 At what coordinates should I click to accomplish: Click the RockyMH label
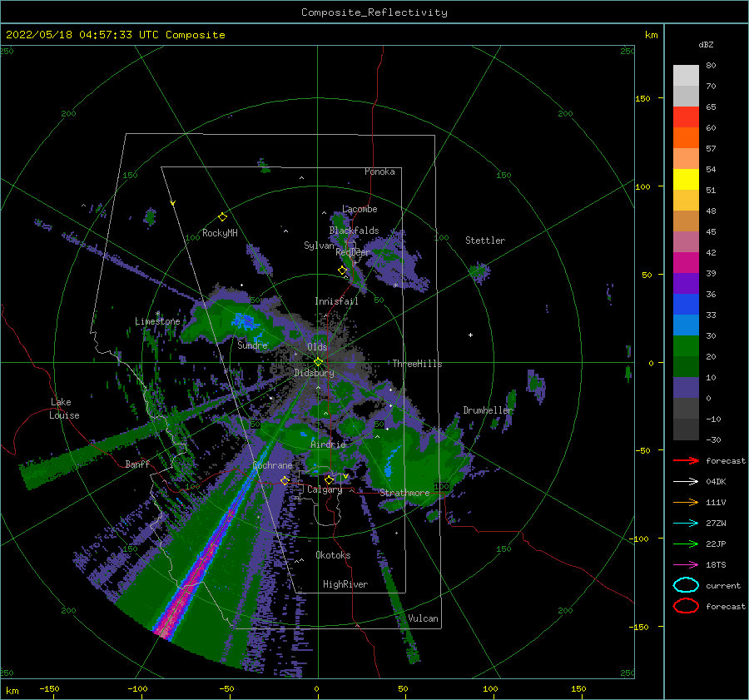point(220,233)
